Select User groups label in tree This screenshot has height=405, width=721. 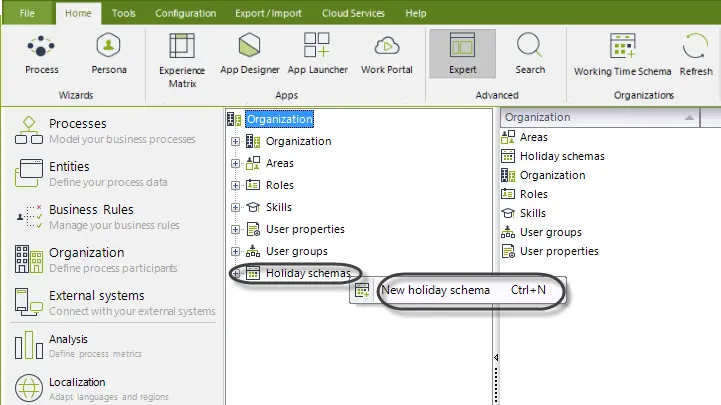(297, 251)
